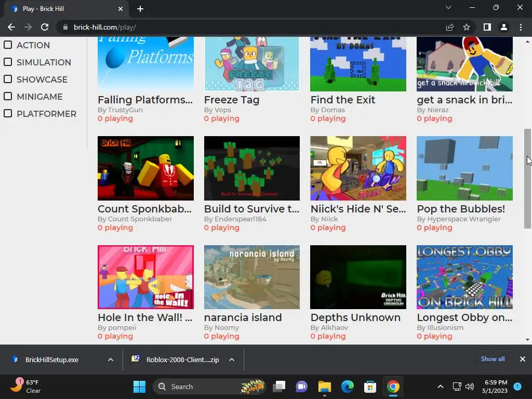The width and height of the screenshot is (532, 399).
Task: Click the Find the Exit title
Action: [x=343, y=100]
